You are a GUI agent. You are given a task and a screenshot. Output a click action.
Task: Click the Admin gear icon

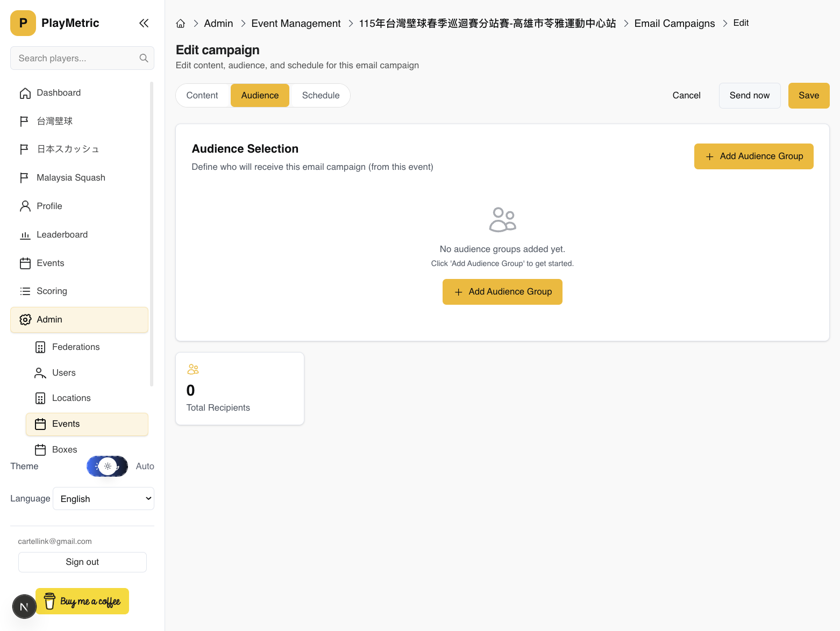coord(25,320)
